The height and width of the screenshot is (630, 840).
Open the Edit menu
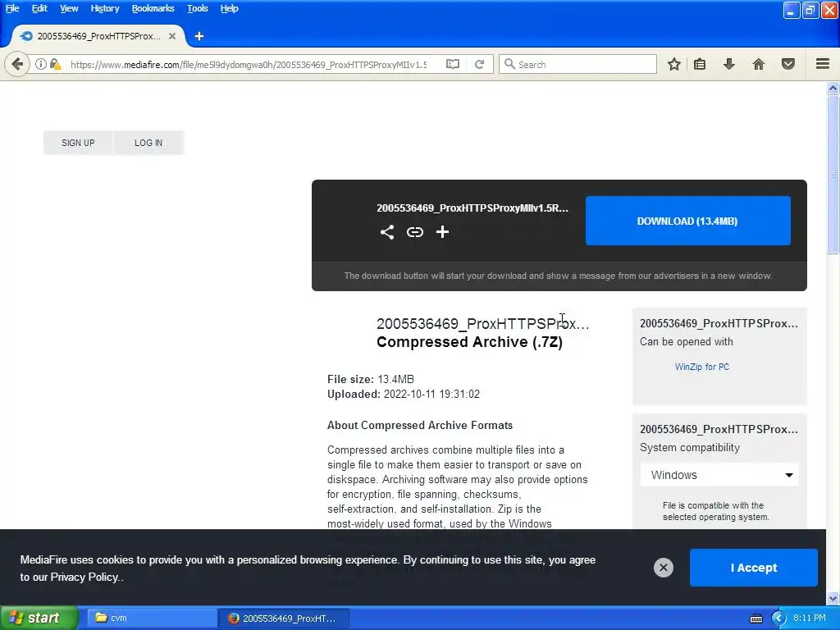(39, 8)
